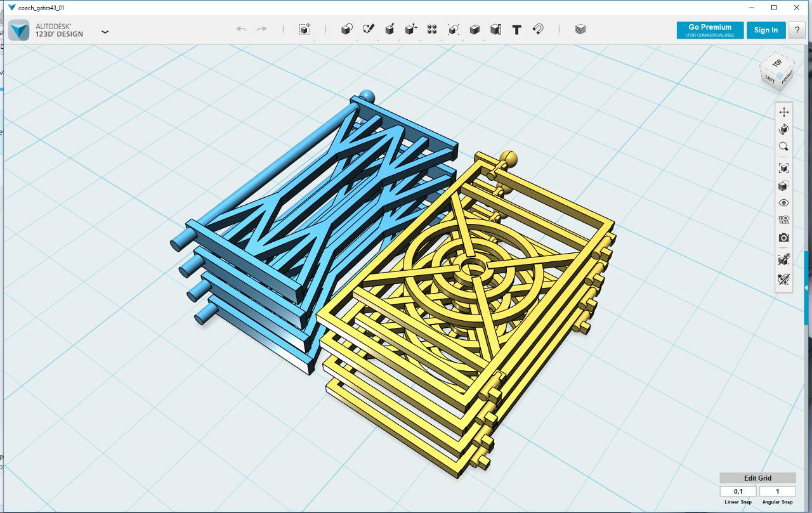Toggle the last crossed-out icon in navigation bar
The width and height of the screenshot is (812, 513).
point(784,278)
